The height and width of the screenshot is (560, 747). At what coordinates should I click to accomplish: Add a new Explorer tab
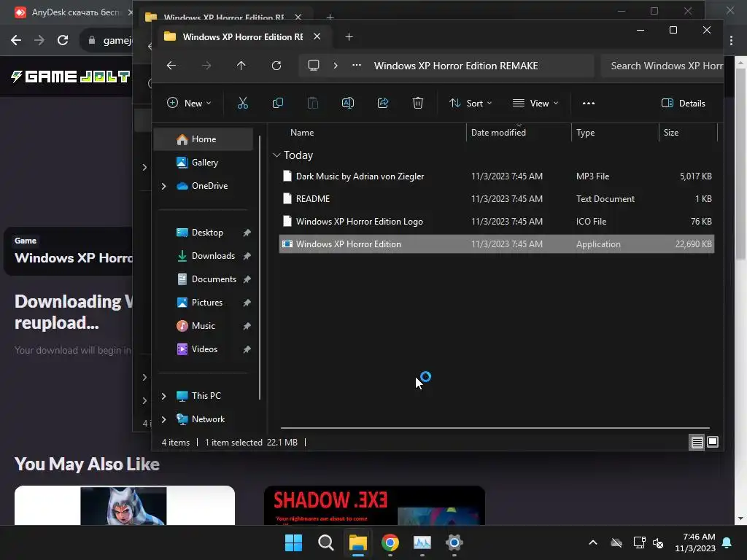click(349, 36)
